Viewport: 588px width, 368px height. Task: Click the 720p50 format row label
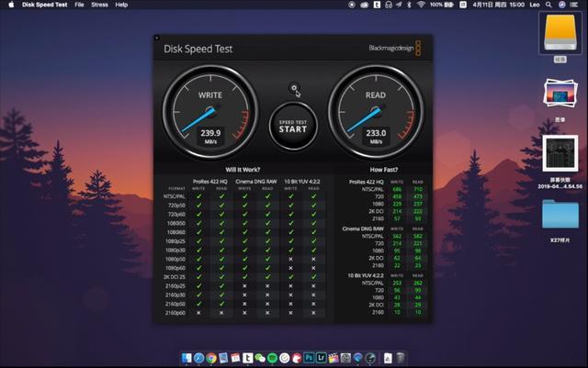click(x=176, y=205)
